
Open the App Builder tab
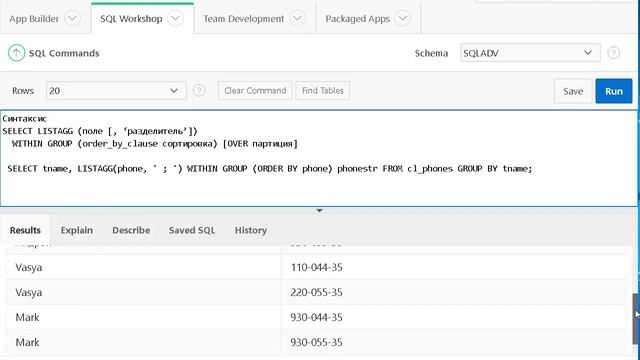coord(34,19)
